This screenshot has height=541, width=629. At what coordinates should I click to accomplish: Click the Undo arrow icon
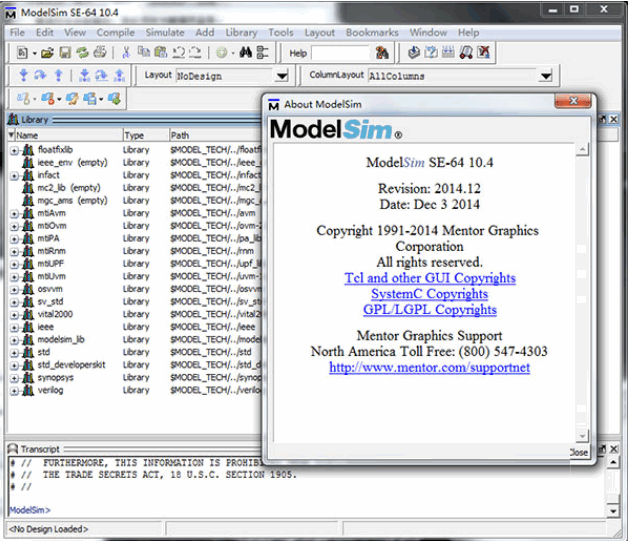pyautogui.click(x=179, y=53)
